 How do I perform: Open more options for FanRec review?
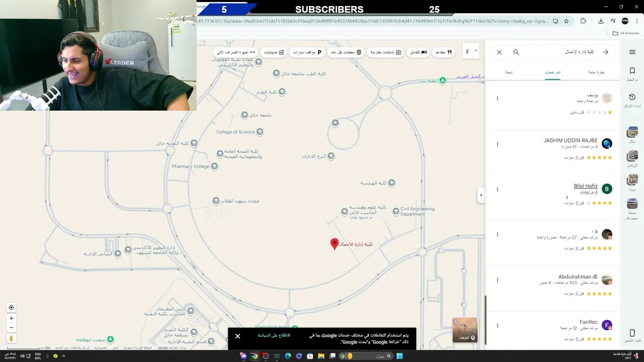click(498, 325)
